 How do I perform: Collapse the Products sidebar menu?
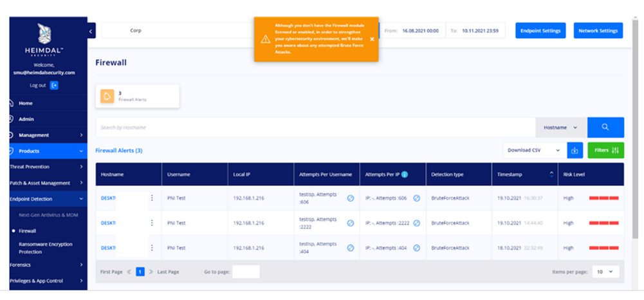click(48, 151)
